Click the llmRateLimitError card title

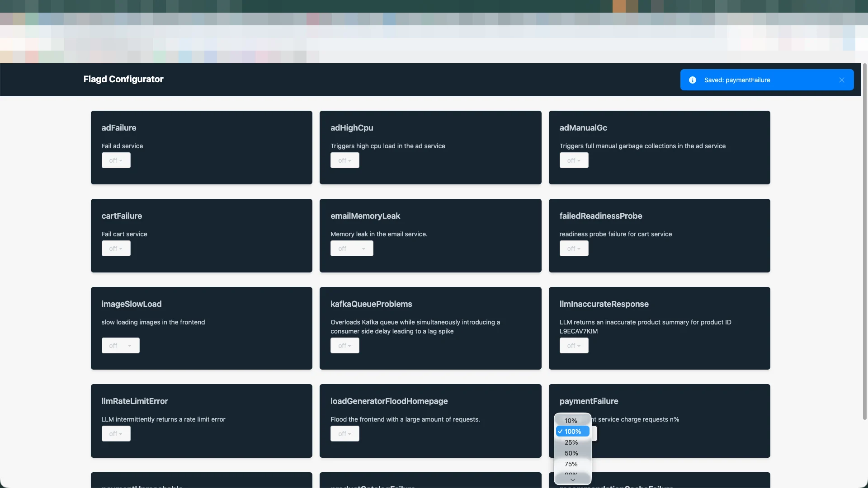pos(135,401)
